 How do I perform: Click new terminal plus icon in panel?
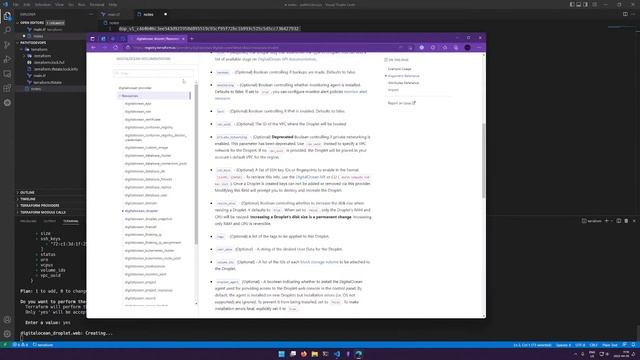(x=607, y=221)
